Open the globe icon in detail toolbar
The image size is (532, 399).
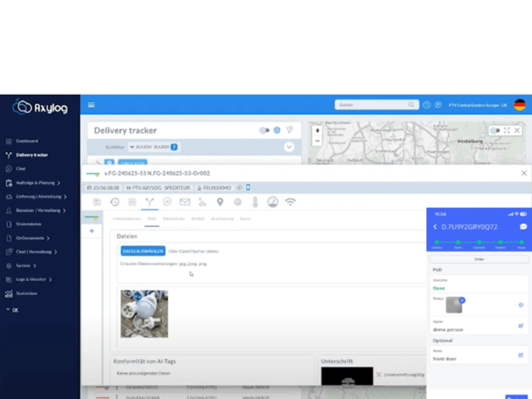(238, 202)
